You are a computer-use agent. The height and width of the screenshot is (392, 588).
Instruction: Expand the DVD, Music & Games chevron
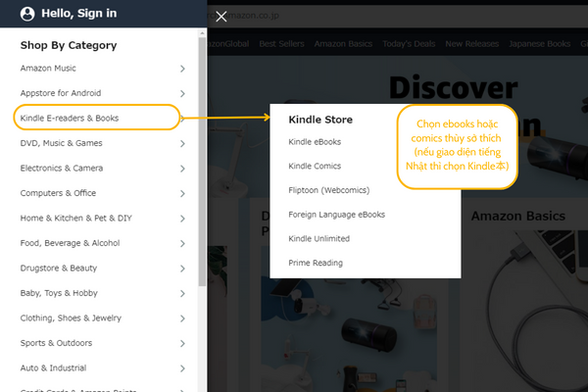182,144
